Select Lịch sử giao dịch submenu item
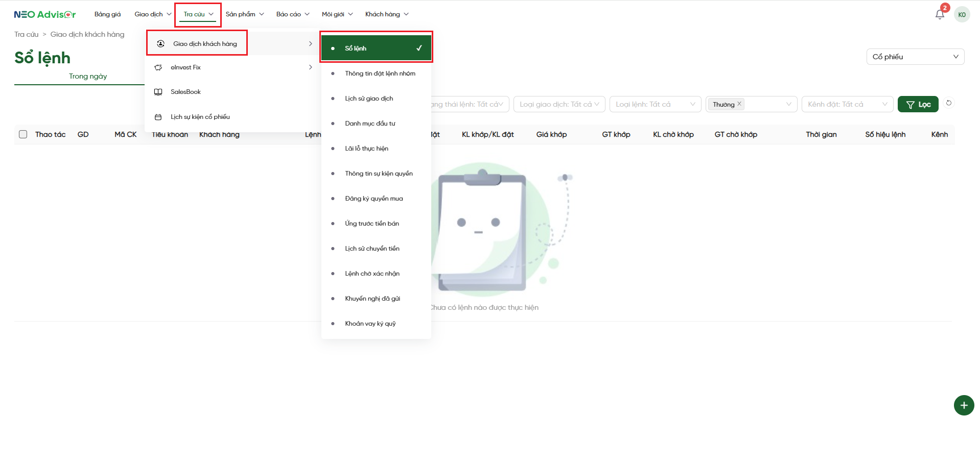980x465 pixels. (369, 99)
